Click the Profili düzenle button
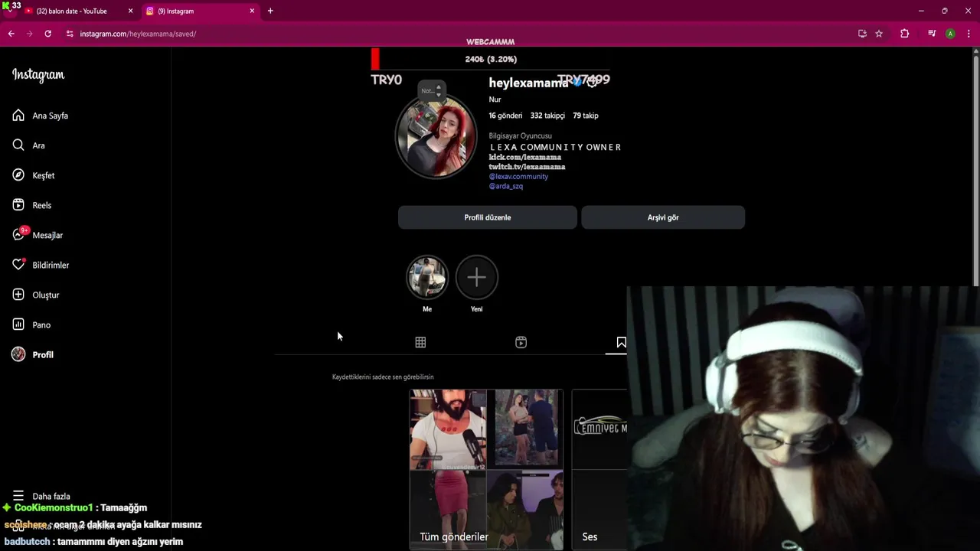 pyautogui.click(x=487, y=217)
